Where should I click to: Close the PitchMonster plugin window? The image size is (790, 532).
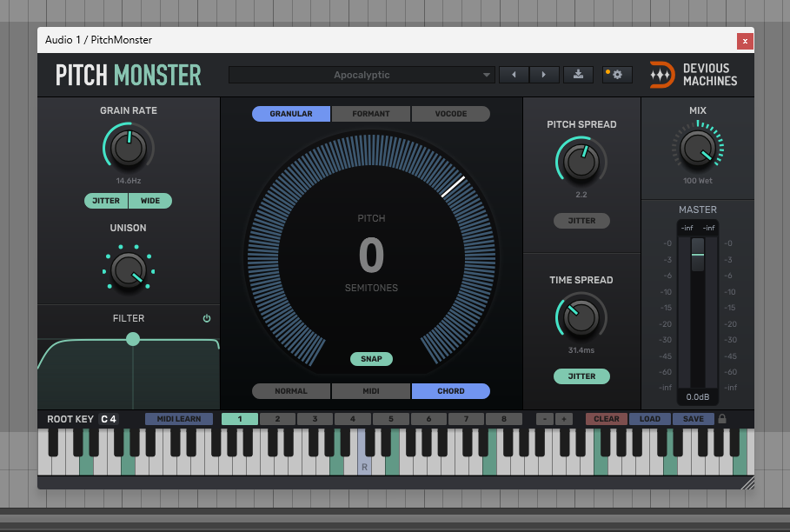click(x=745, y=41)
